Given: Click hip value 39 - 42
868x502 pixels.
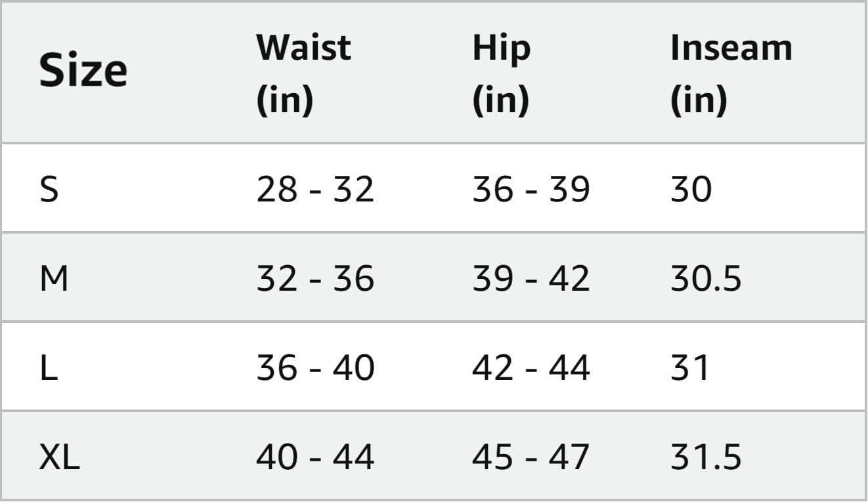Looking at the screenshot, I should click(x=531, y=278).
